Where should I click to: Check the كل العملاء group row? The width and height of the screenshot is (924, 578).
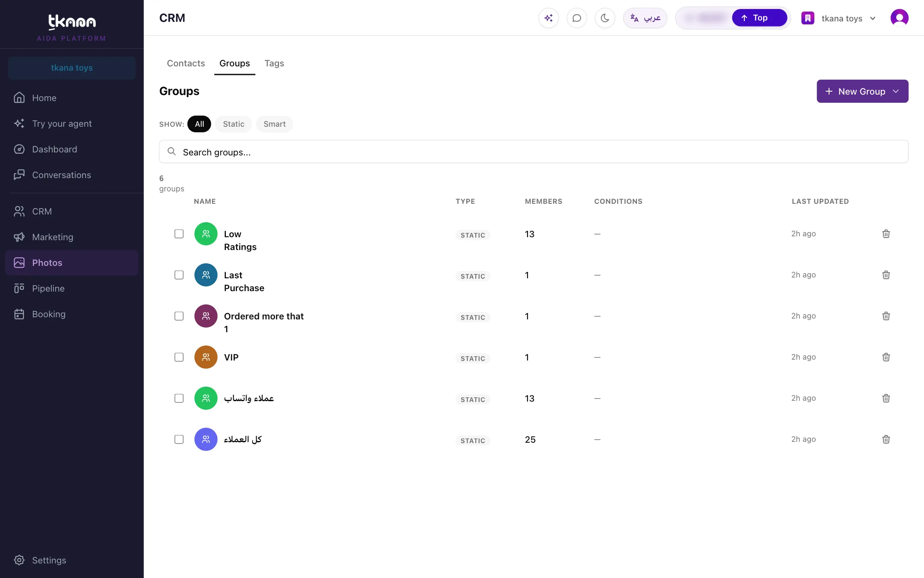click(x=179, y=439)
